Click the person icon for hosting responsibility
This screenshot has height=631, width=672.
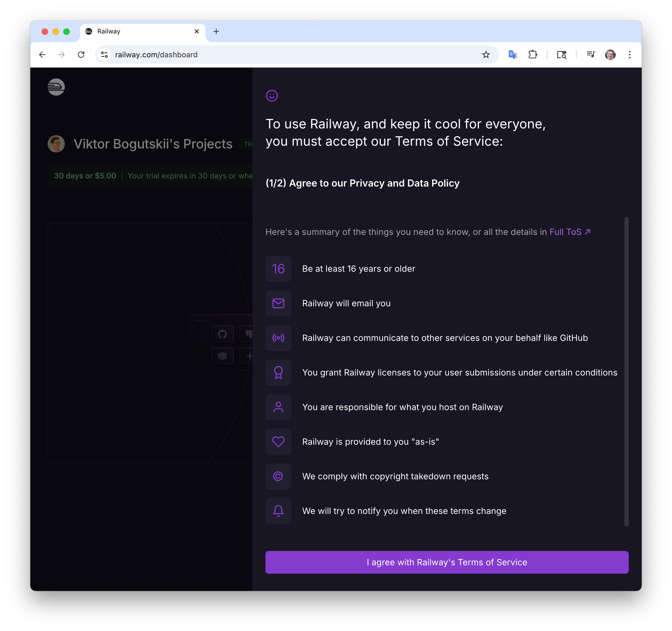[278, 407]
